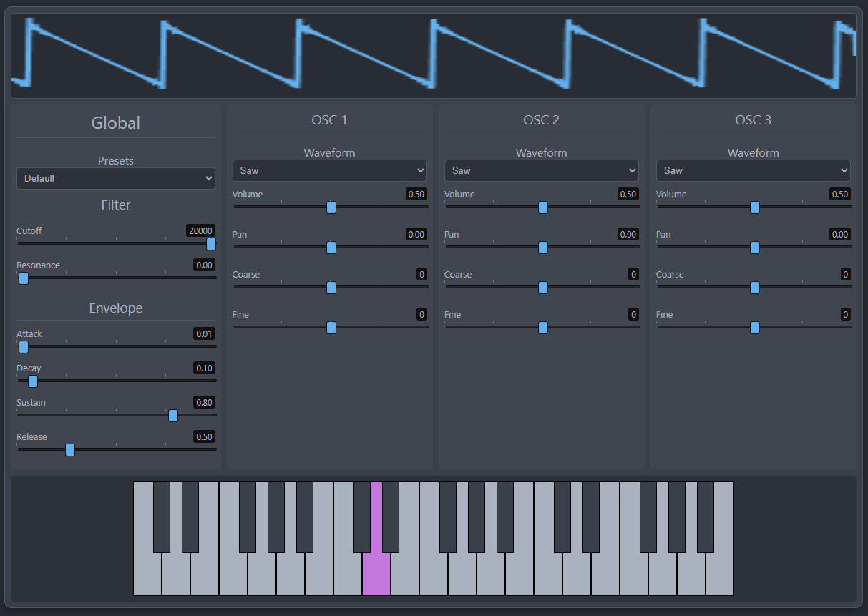Open the OSC 2 Waveform selector
Image resolution: width=868 pixels, height=616 pixels.
[541, 170]
